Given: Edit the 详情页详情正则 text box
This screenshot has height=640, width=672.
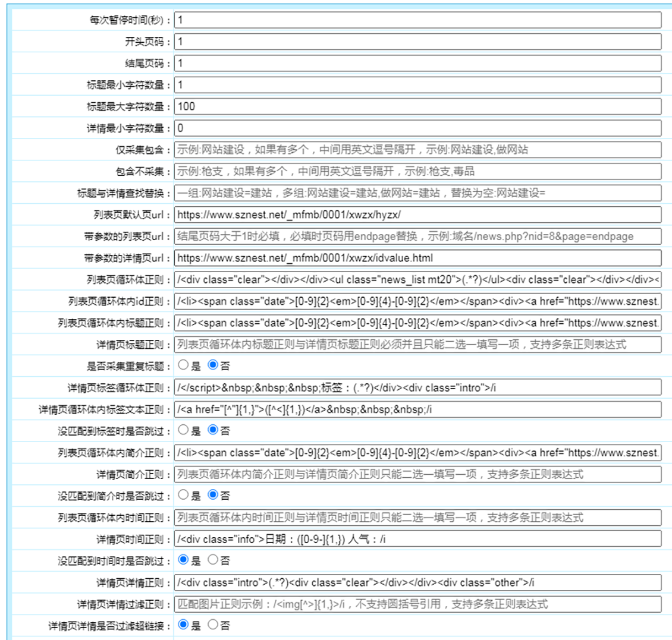Looking at the screenshot, I should tap(417, 582).
